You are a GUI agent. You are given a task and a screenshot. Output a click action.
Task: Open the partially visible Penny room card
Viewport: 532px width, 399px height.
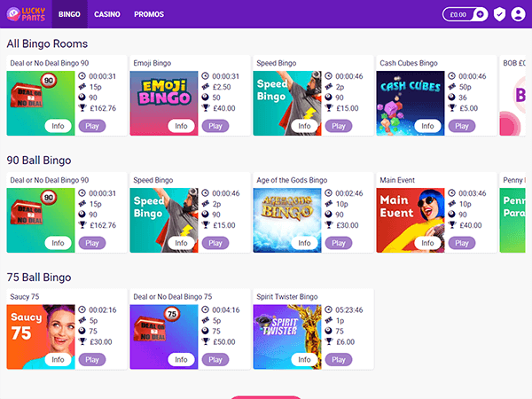click(512, 213)
